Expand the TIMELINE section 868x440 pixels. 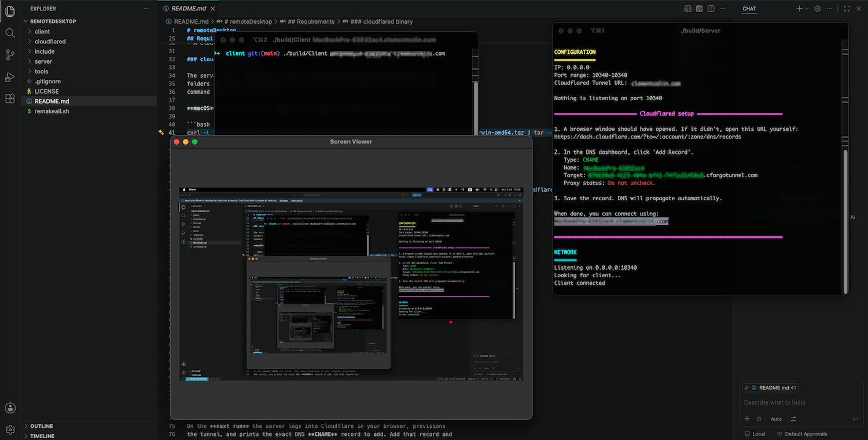[89, 436]
